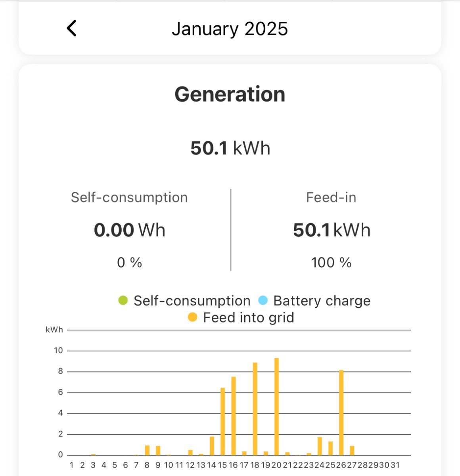This screenshot has height=476, width=460.
Task: Toggle the Self-consumption legend label
Action: 192,301
